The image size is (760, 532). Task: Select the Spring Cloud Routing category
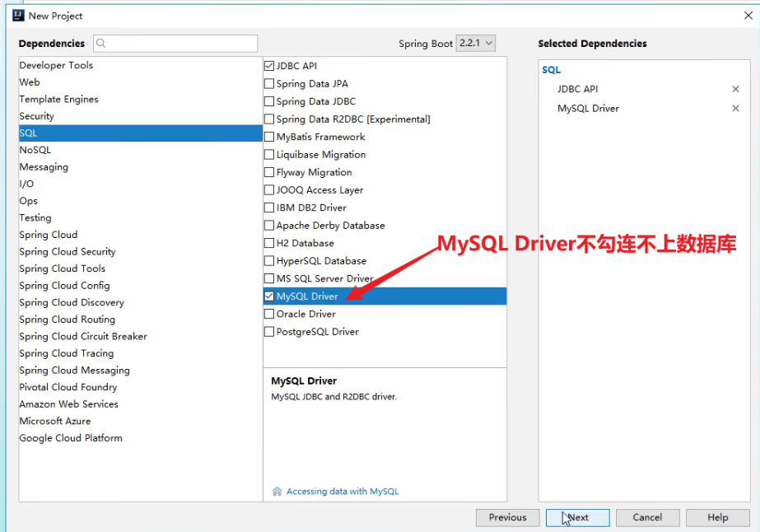click(141, 320)
